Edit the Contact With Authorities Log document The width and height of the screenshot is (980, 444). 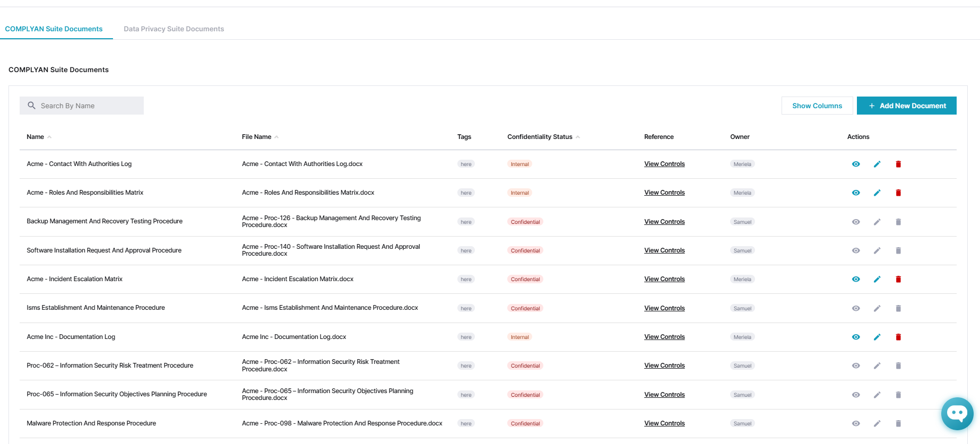877,164
